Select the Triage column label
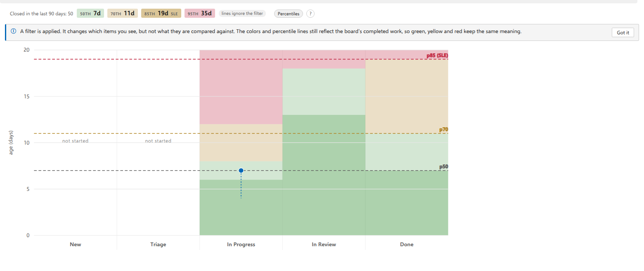This screenshot has height=271, width=644. point(158,245)
